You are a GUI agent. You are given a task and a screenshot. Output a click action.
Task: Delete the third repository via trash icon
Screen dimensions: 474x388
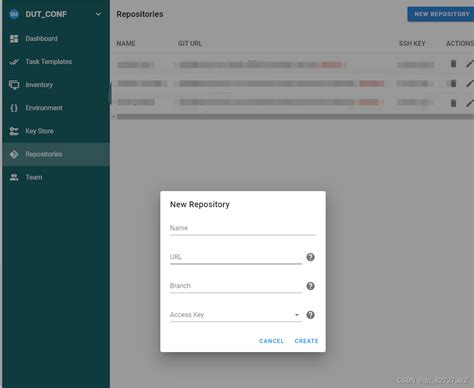pos(453,103)
